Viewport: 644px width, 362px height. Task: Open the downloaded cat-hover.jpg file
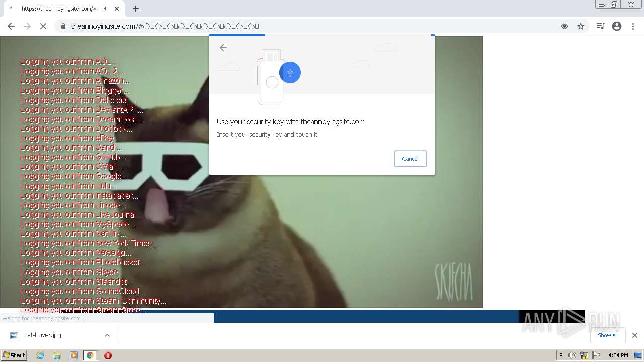43,335
